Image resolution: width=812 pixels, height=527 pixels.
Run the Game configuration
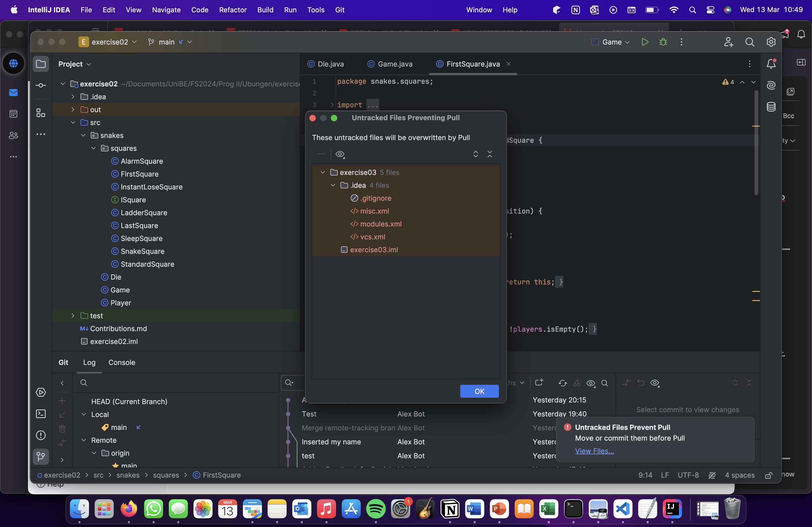click(x=644, y=42)
